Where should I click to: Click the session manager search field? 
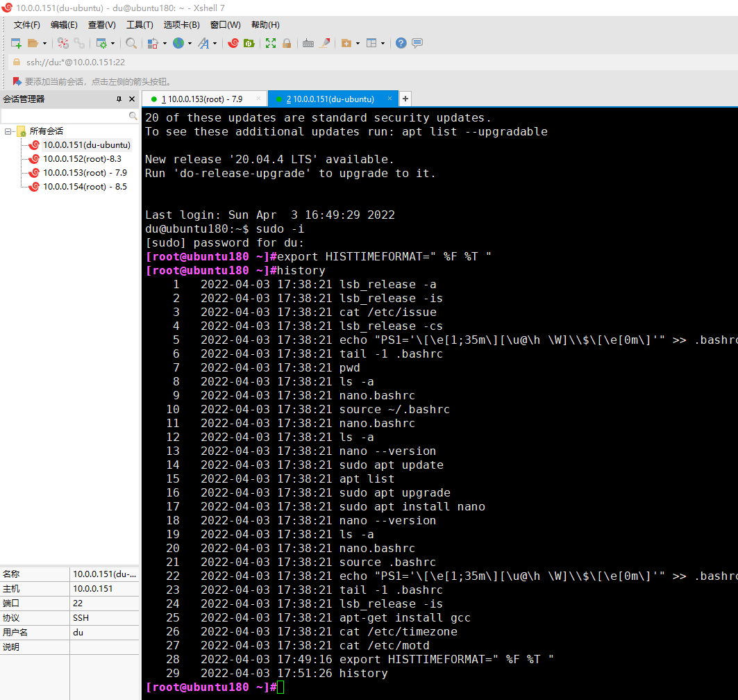65,116
